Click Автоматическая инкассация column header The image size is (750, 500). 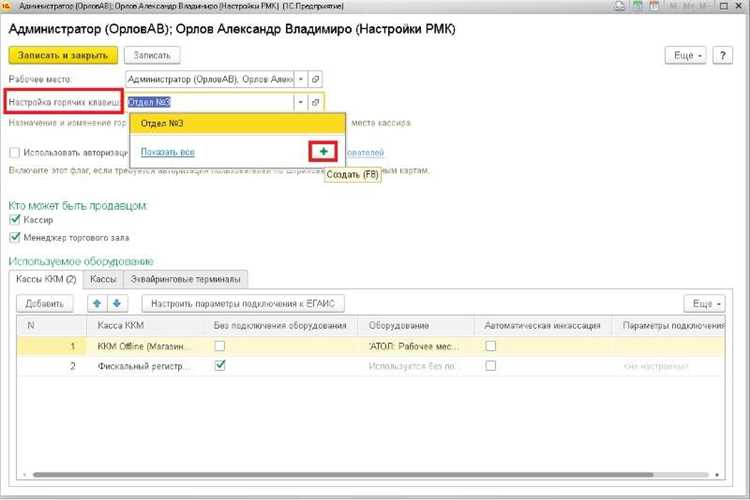pos(542,325)
